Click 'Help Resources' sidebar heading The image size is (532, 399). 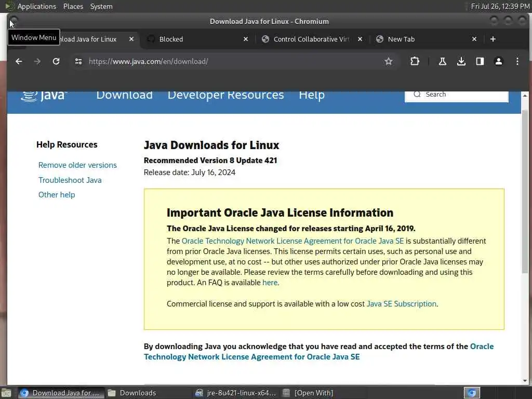pyautogui.click(x=67, y=144)
